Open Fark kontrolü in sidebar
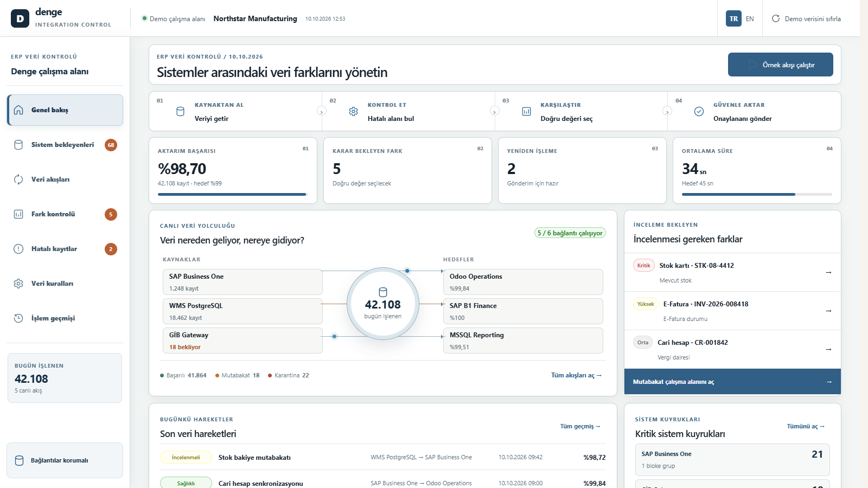868x488 pixels. point(65,214)
